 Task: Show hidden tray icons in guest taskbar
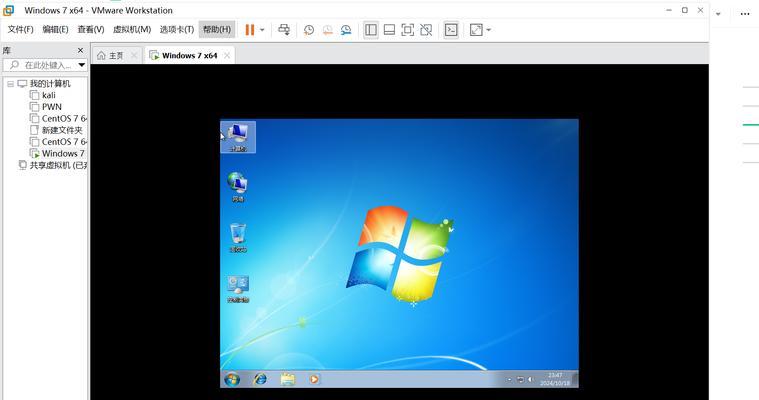[510, 380]
